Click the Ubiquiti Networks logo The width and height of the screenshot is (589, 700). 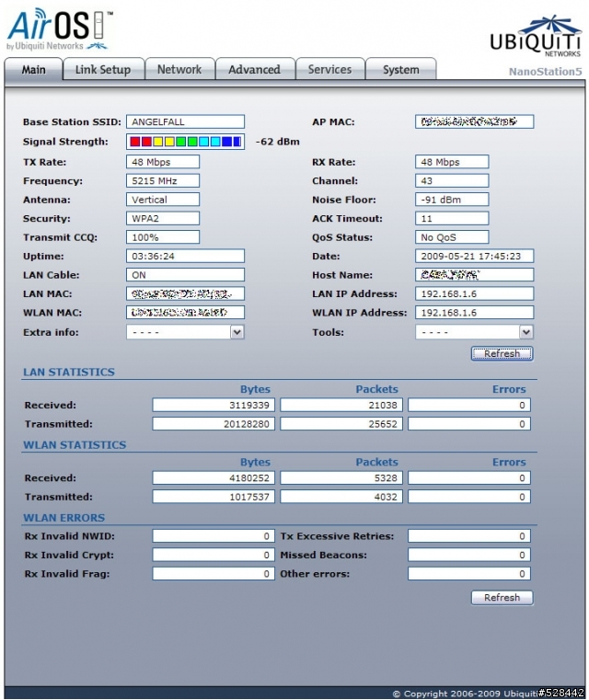coord(536,37)
